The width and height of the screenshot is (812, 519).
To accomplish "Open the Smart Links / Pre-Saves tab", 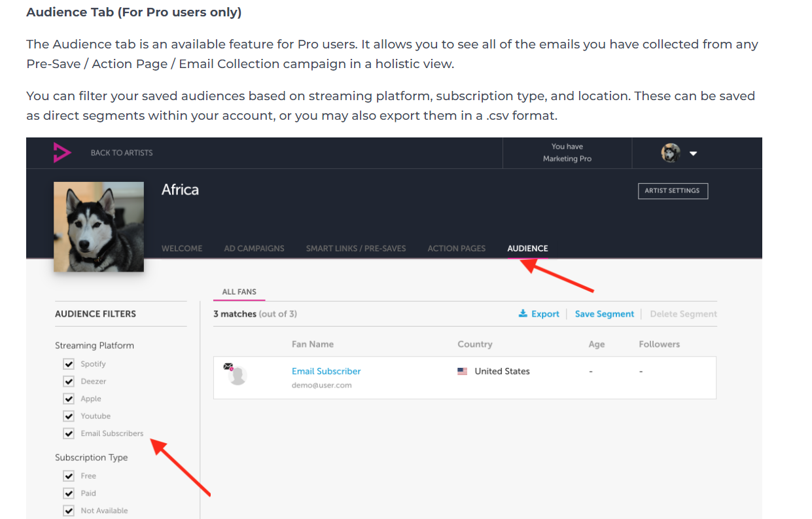I will click(x=356, y=249).
